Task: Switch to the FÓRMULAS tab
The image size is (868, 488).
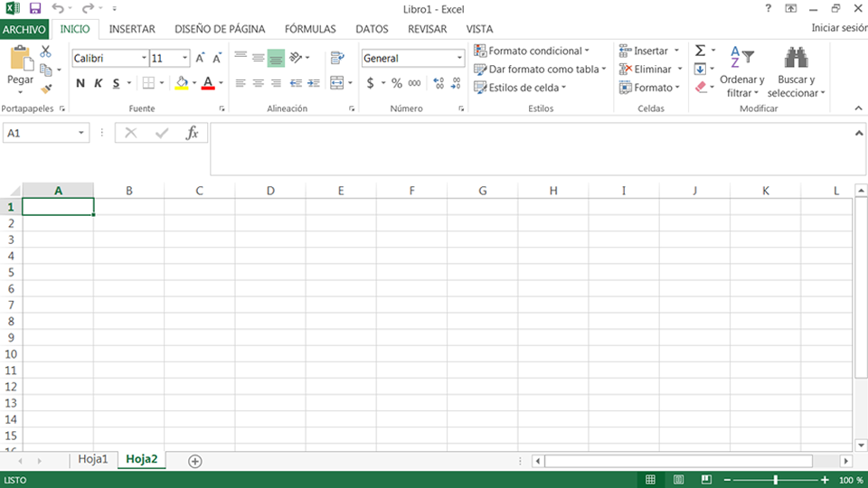Action: coord(310,29)
